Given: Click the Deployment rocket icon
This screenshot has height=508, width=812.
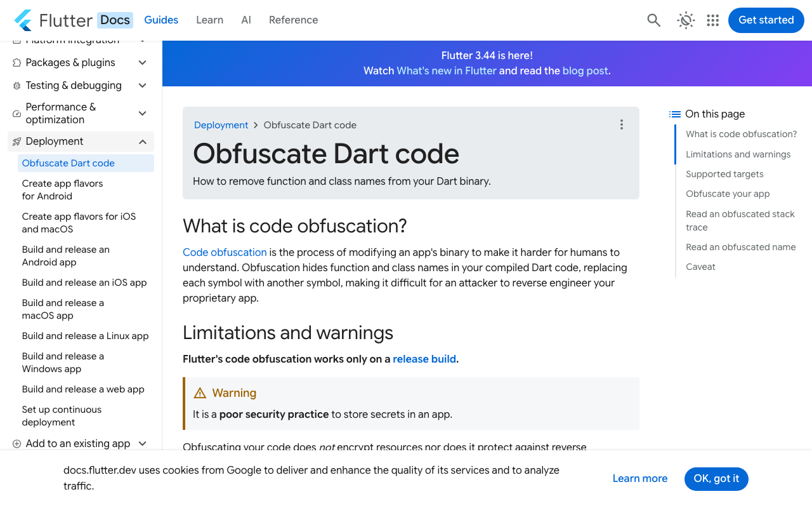Looking at the screenshot, I should pyautogui.click(x=17, y=141).
